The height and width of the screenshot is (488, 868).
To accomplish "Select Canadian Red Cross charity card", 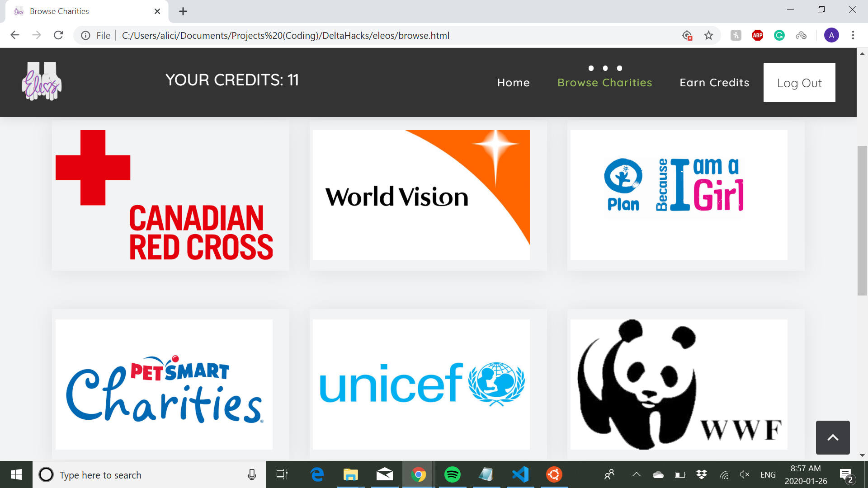I will click(170, 195).
